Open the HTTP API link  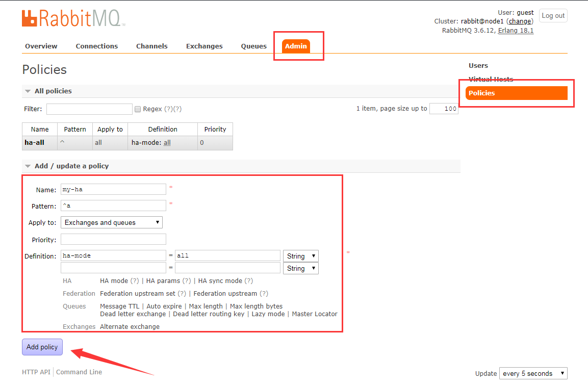click(x=36, y=372)
